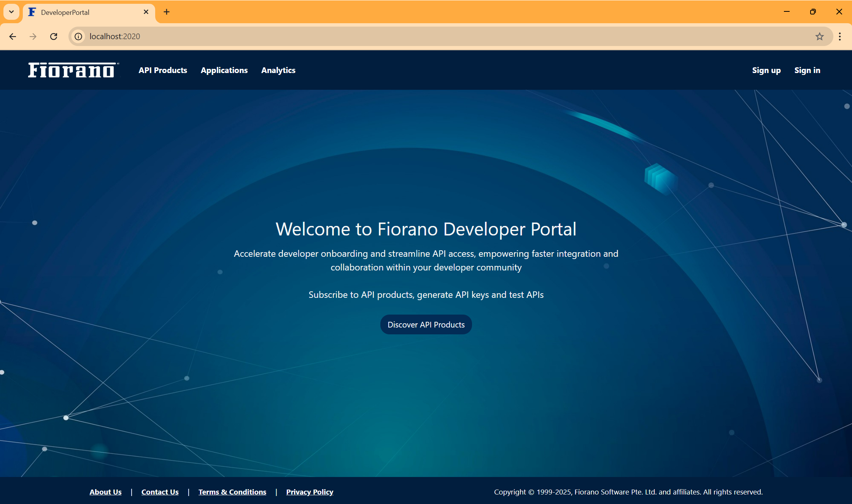This screenshot has height=504, width=852.
Task: Click the text 'Subscribe to API products, generate API keys and test APIs'
Action: [x=426, y=295]
